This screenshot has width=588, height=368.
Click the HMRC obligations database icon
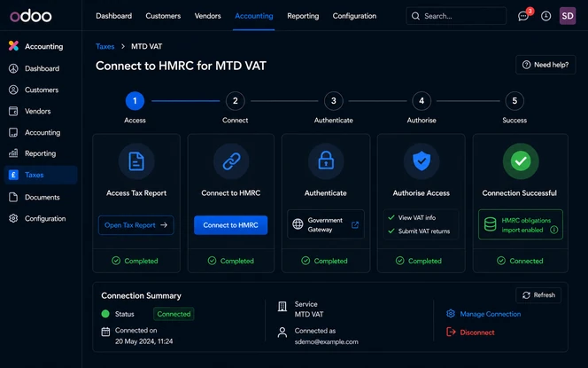pos(490,224)
